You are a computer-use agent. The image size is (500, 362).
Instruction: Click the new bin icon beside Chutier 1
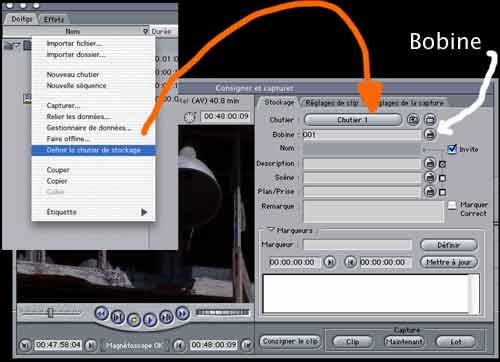point(430,120)
